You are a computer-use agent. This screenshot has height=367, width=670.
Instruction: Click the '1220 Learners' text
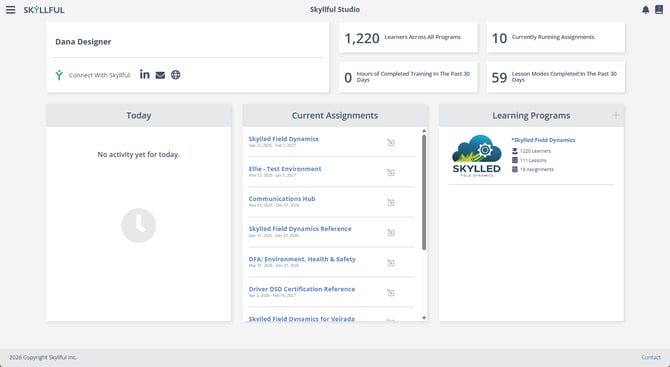pos(535,151)
